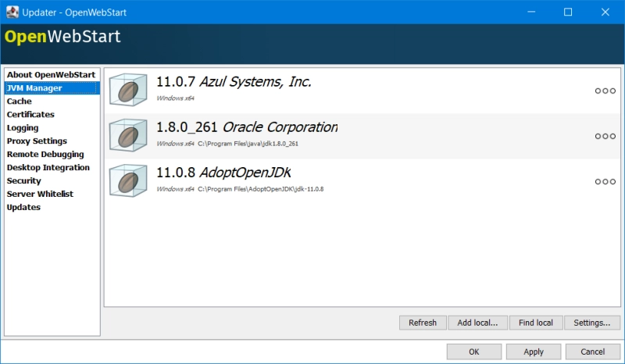Open JVM Settings... dialog
Image resolution: width=625 pixels, height=364 pixels.
point(592,323)
